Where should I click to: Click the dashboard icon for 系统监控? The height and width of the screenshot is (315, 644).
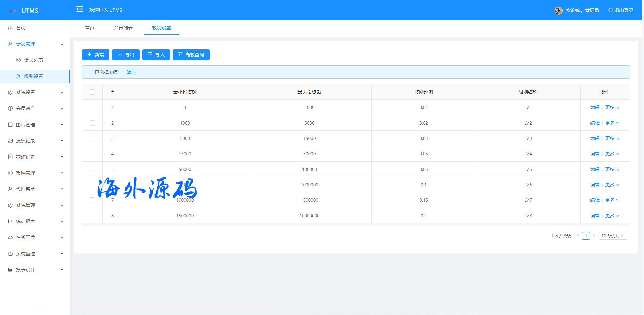(10, 254)
